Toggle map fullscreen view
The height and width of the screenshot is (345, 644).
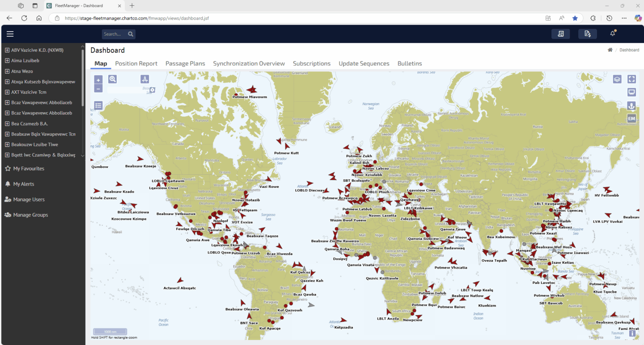(631, 79)
